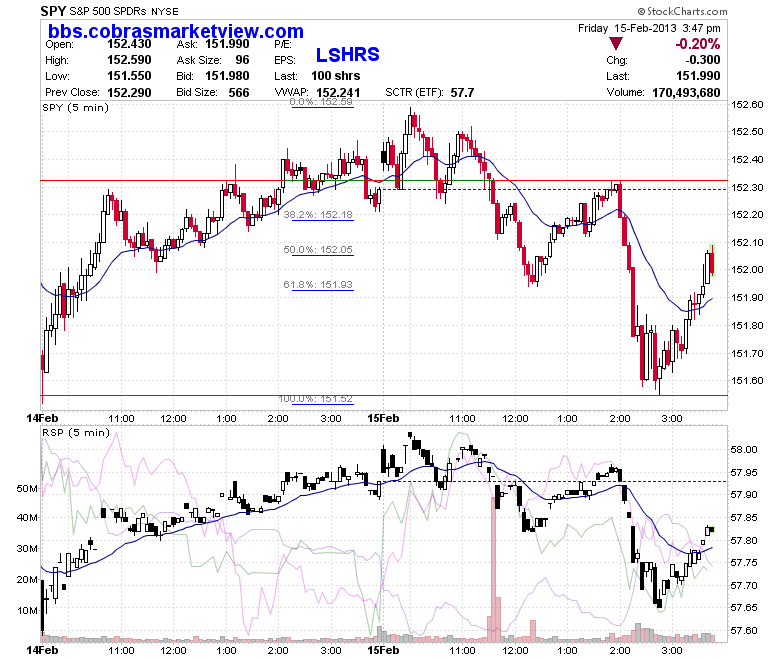Click the red down-triangle change indicator
Screen dimensions: 780x659
coord(616,44)
